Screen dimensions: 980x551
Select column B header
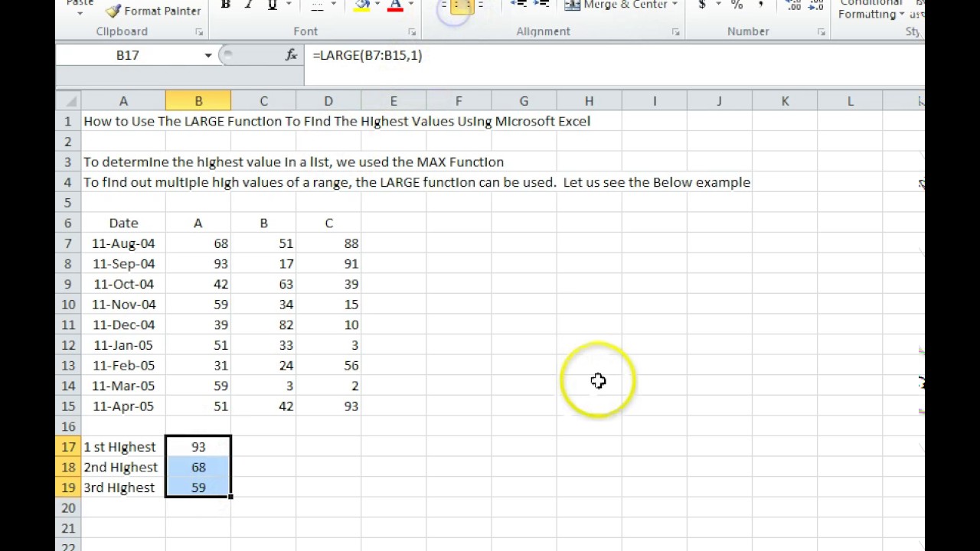coord(198,101)
